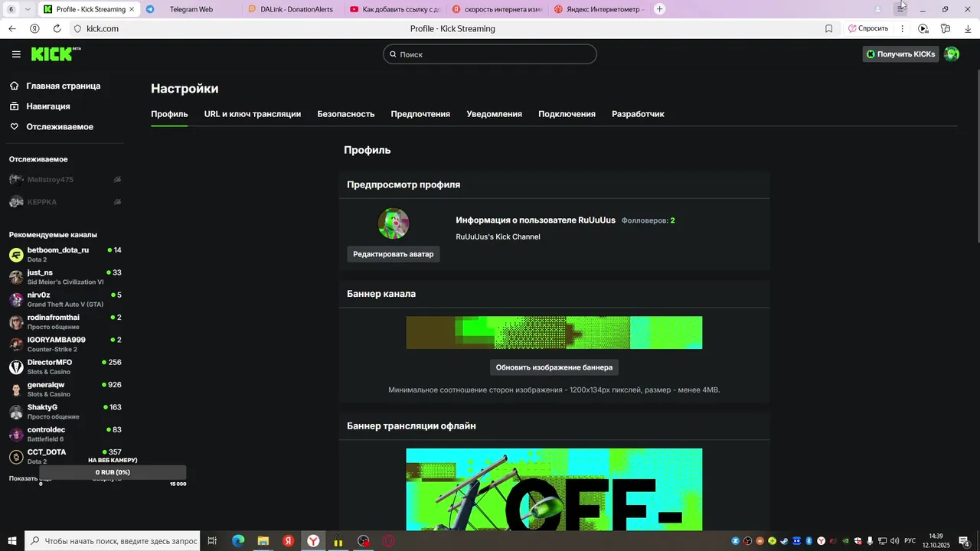Open the hamburger sidebar menu next to KICK logo
Image resolution: width=980 pixels, height=551 pixels.
(16, 54)
